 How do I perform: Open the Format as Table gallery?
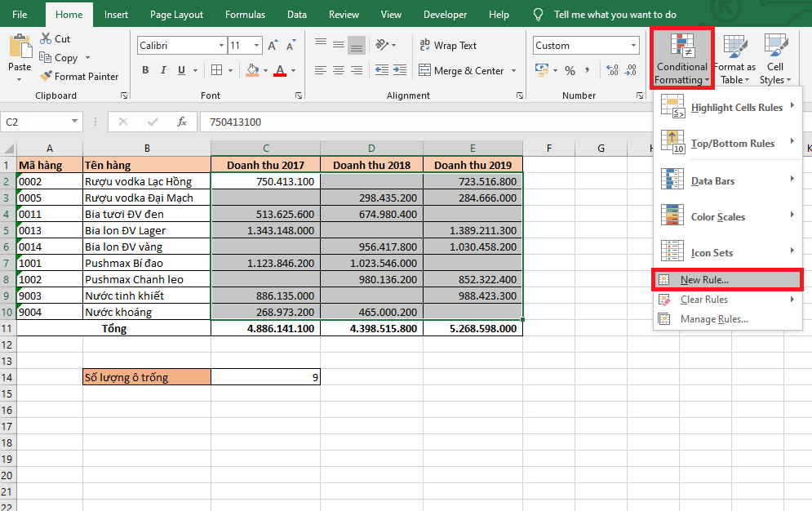tap(734, 60)
